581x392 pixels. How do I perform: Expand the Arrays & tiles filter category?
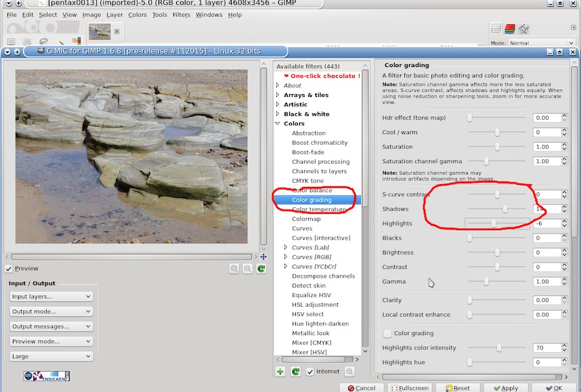(x=278, y=95)
